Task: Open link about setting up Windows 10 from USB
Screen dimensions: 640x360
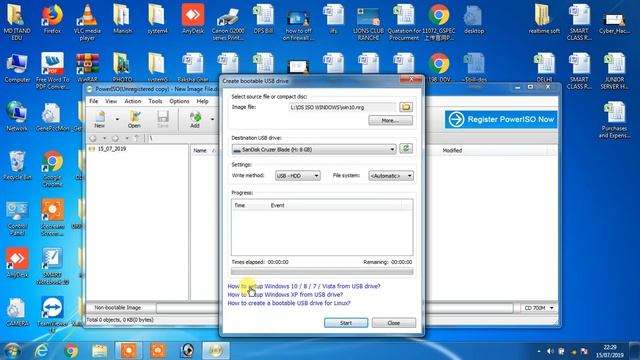Action: pyautogui.click(x=304, y=286)
